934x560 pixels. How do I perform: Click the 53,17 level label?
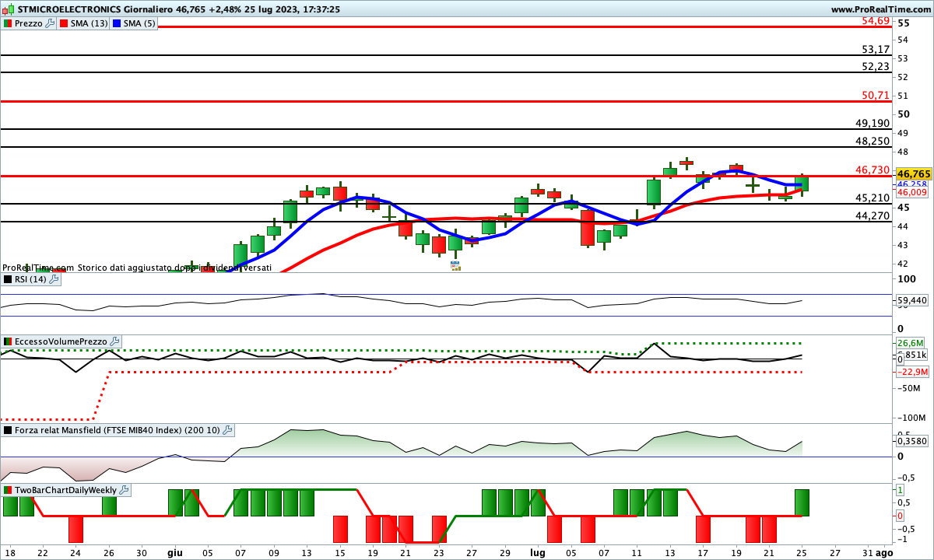coord(876,49)
